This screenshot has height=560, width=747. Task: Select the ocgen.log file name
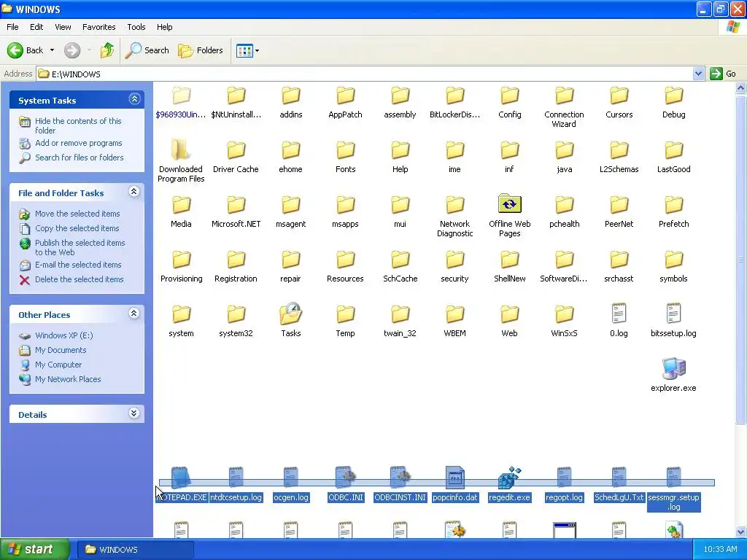click(x=290, y=497)
